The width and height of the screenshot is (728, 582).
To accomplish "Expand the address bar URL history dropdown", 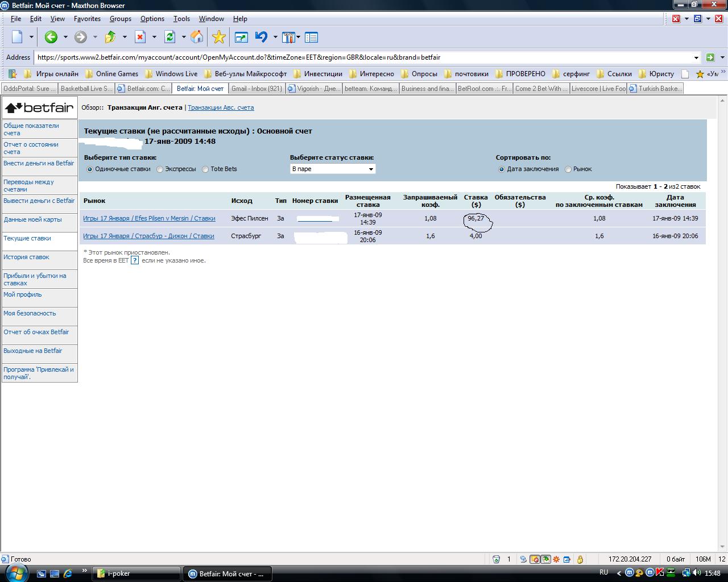I will pos(696,57).
